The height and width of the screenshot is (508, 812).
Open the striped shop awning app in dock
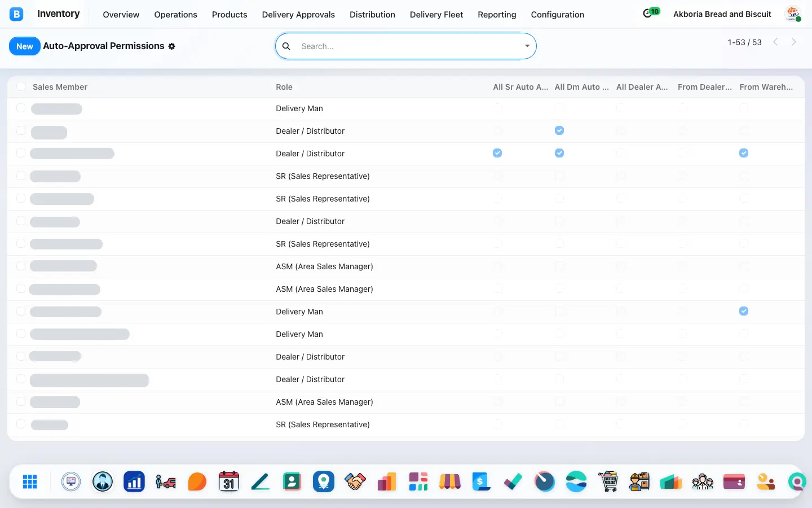450,481
